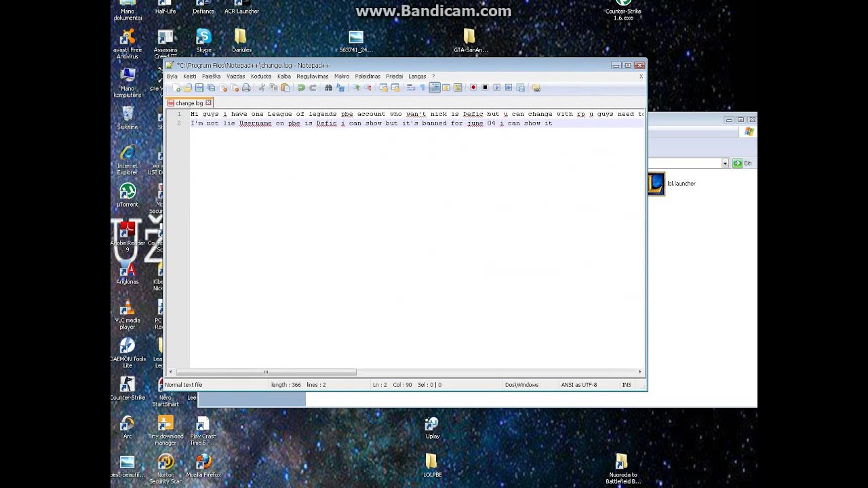The image size is (868, 488).
Task: Open the Paieška menu
Action: pos(211,77)
